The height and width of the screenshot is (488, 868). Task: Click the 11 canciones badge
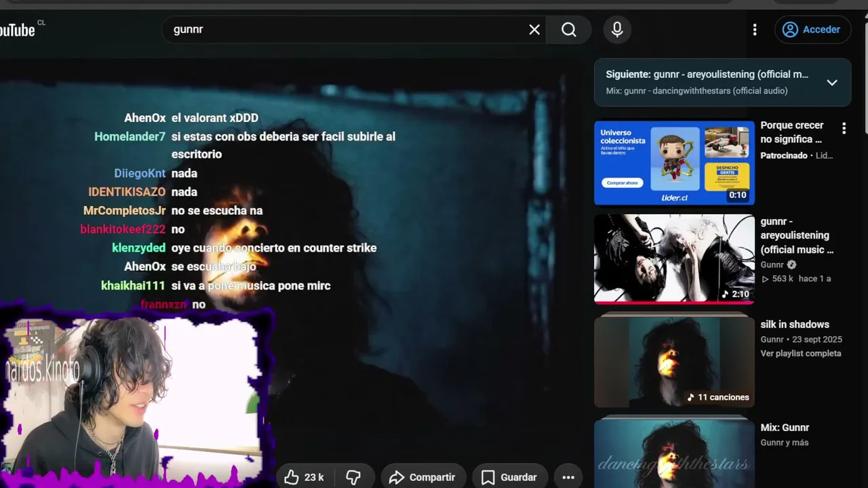[718, 397]
